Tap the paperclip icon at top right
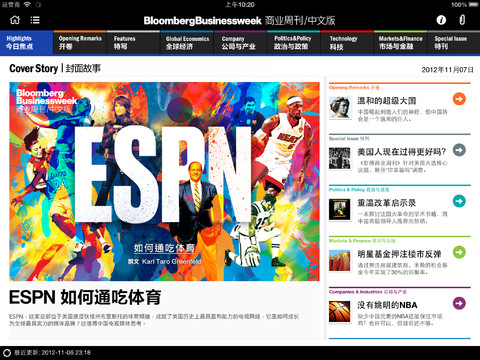 [462, 20]
